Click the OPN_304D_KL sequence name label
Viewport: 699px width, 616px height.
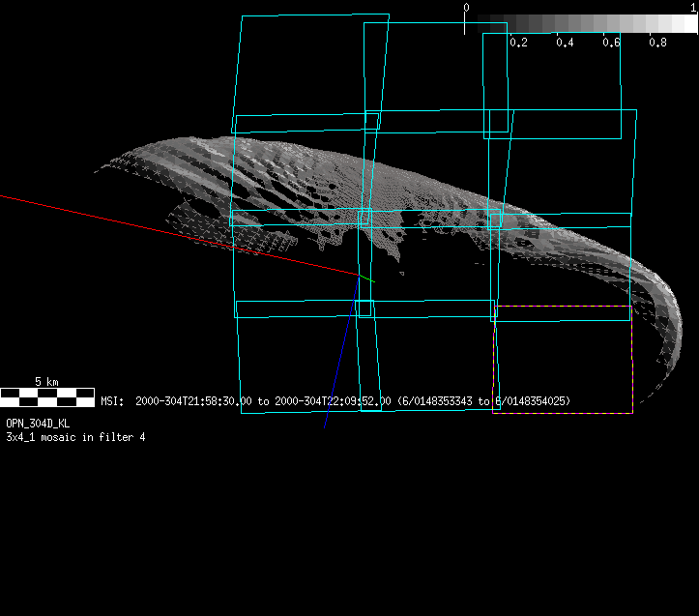(38, 424)
